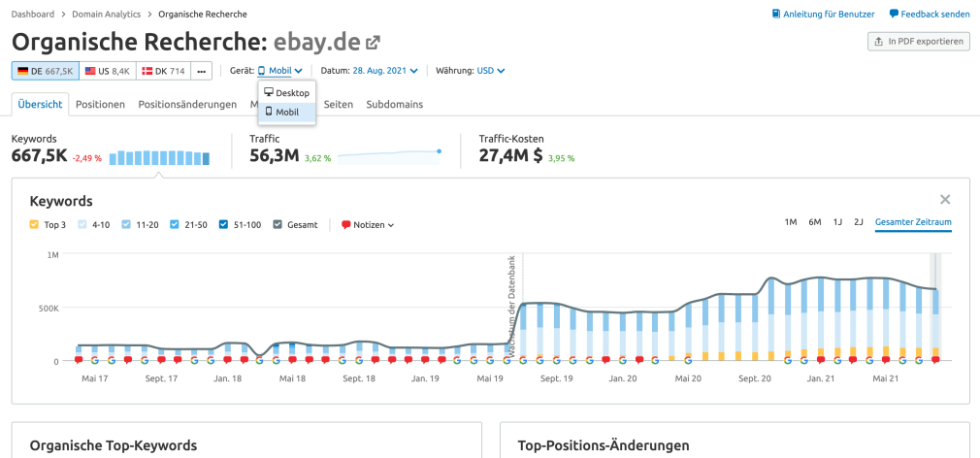
Task: Click the Feedback senden link
Action: coord(935,14)
